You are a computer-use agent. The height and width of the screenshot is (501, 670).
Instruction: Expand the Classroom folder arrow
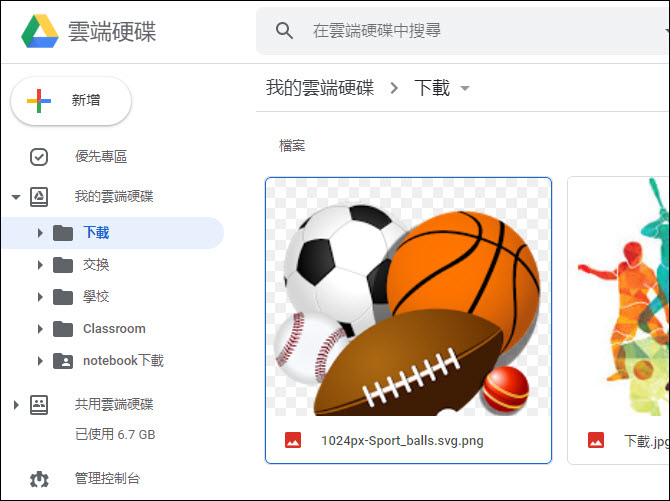click(x=40, y=329)
